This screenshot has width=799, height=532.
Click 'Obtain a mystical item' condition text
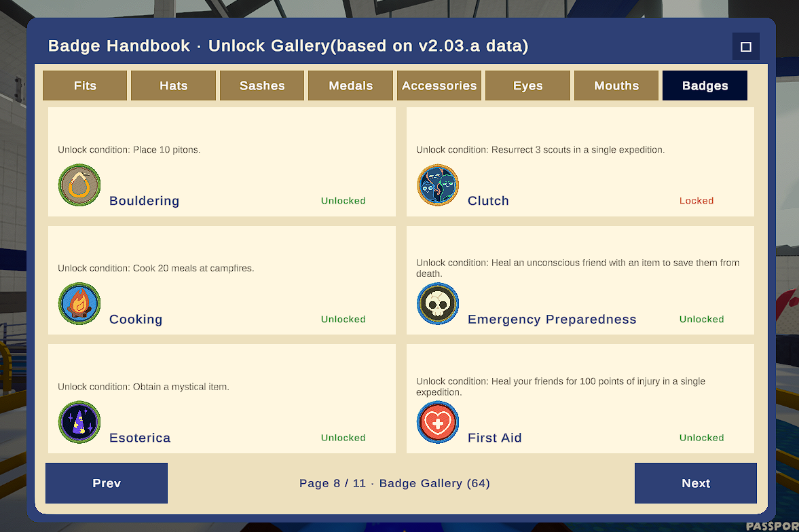coord(143,387)
